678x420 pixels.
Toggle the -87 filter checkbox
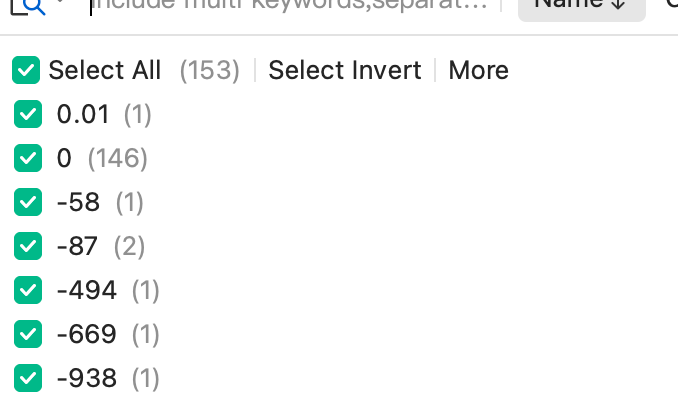(28, 246)
